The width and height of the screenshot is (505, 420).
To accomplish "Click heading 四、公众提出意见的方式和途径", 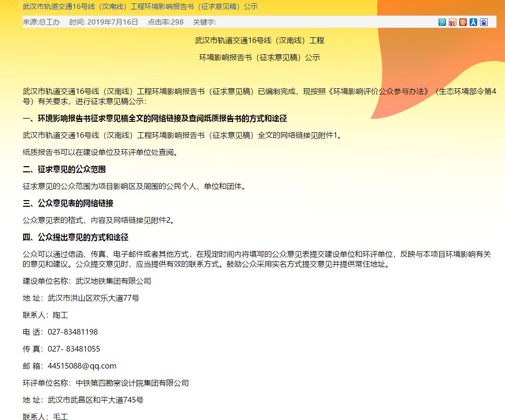I will (76, 237).
